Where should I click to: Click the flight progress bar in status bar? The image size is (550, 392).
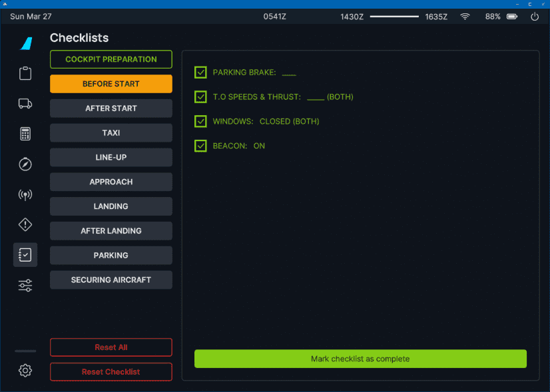point(393,17)
